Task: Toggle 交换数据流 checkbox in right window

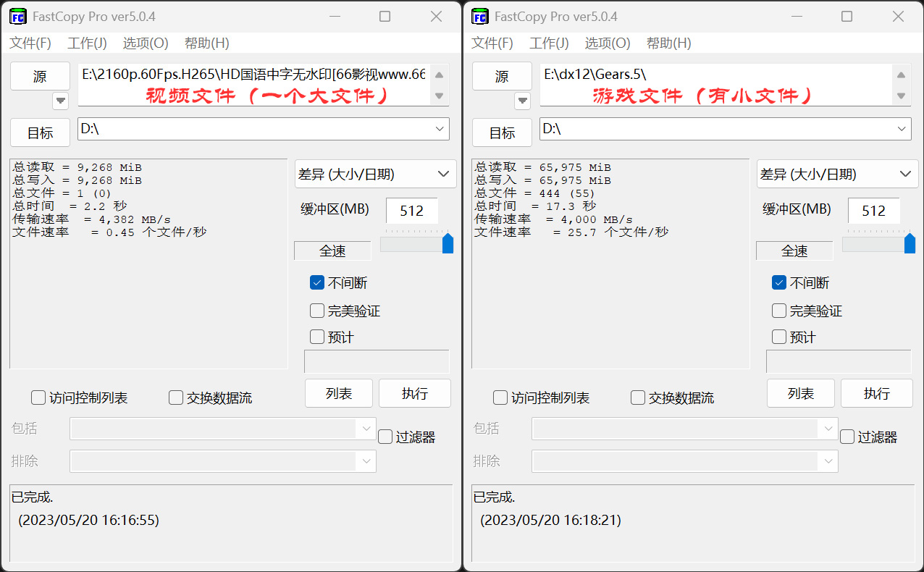Action: tap(637, 397)
